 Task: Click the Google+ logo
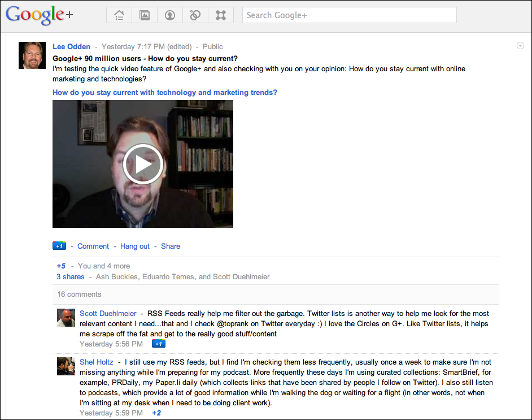[40, 15]
